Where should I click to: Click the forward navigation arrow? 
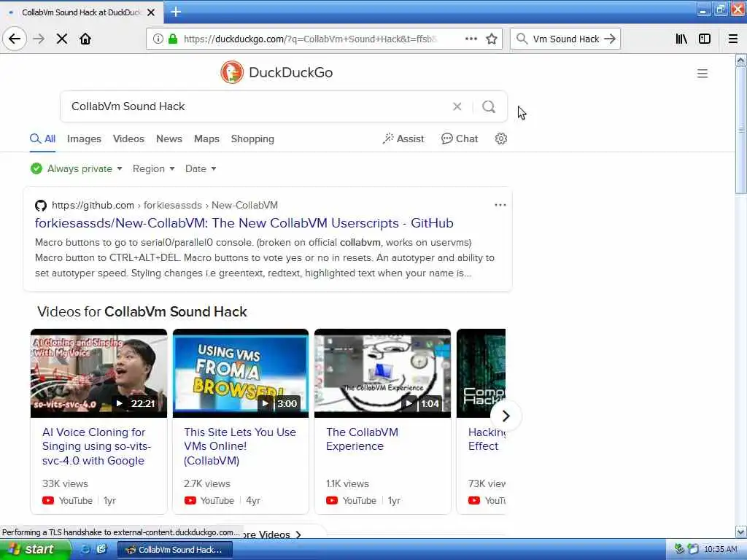coord(39,39)
